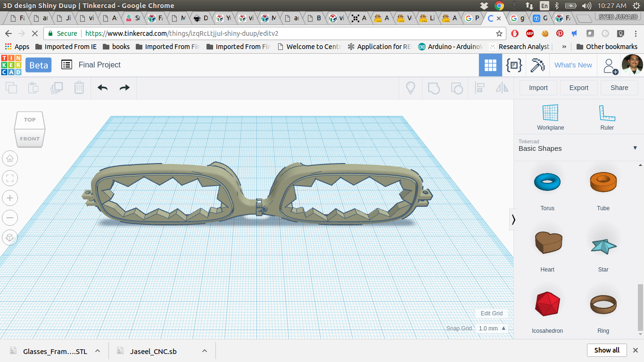Open the What's New menu
Viewport: 644px width, 362px height.
573,65
